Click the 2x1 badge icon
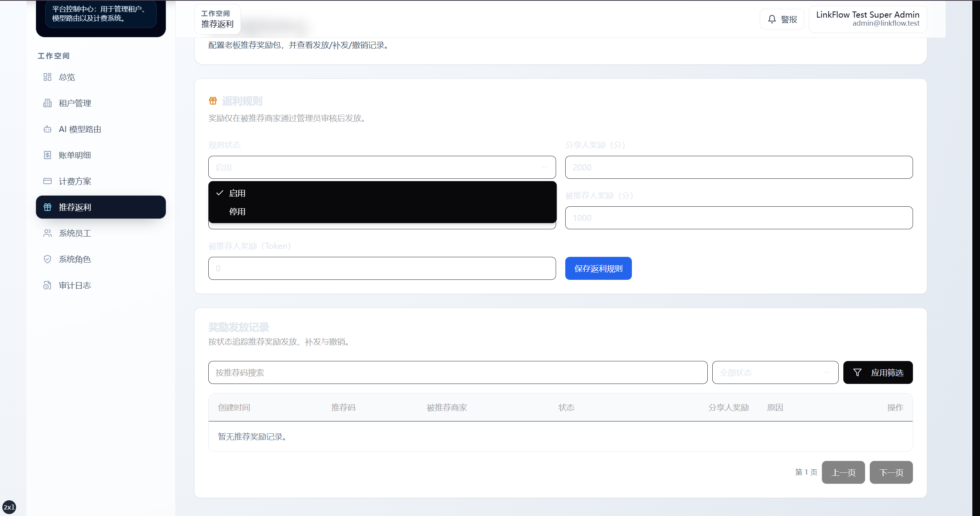The image size is (980, 516). 9,507
